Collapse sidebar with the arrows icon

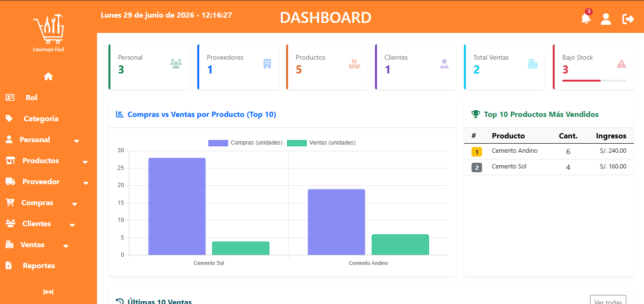point(48,292)
